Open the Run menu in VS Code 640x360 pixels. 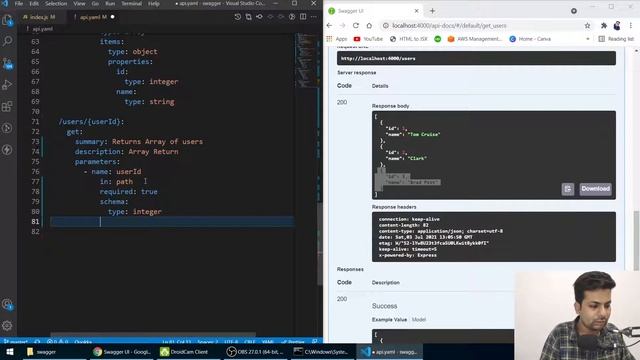coord(110,4)
